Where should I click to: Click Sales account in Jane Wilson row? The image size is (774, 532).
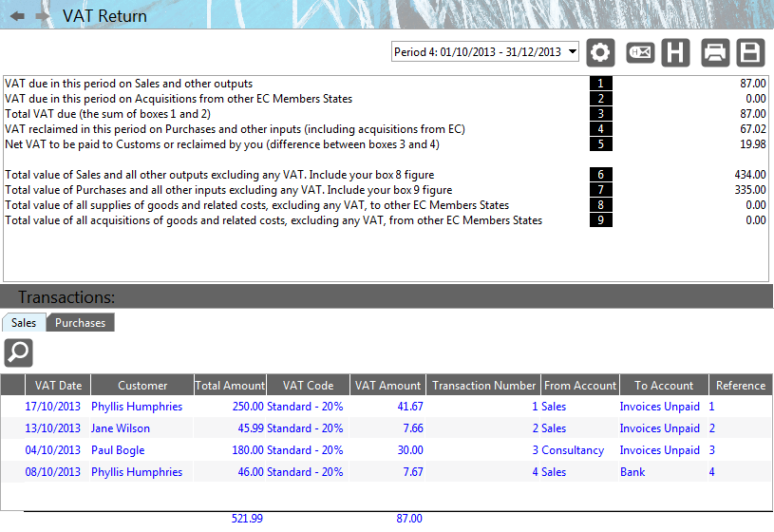554,428
